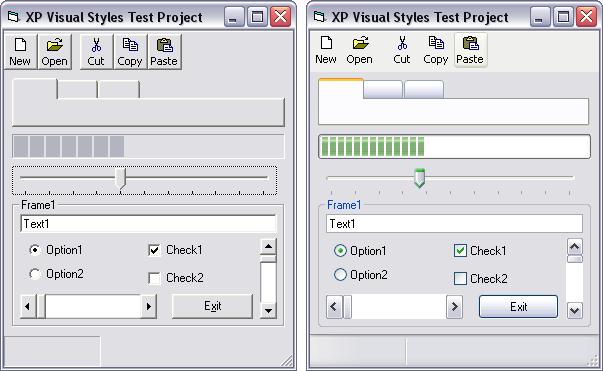Select third blank tab in left classic window
Viewport: 603px width, 371px height.
(x=119, y=89)
